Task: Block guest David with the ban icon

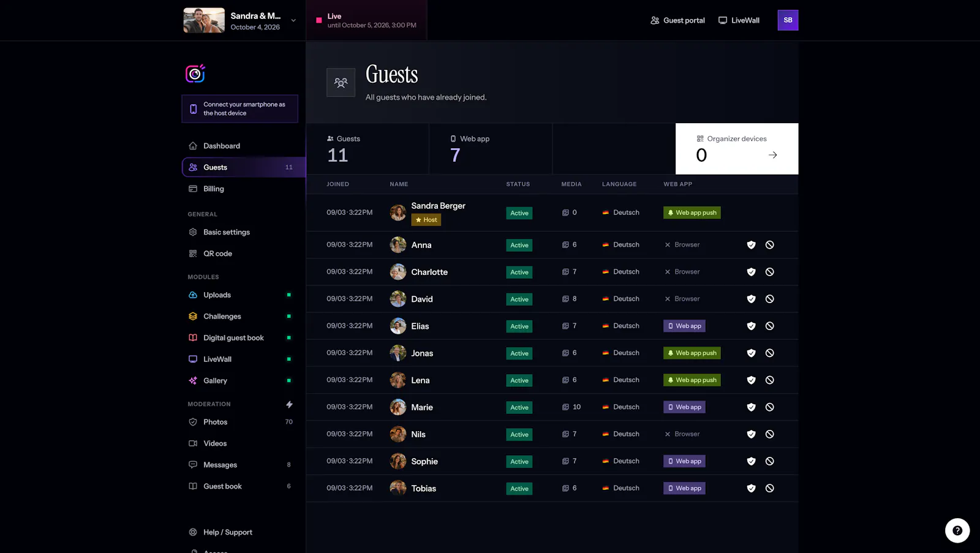Action: (x=770, y=299)
